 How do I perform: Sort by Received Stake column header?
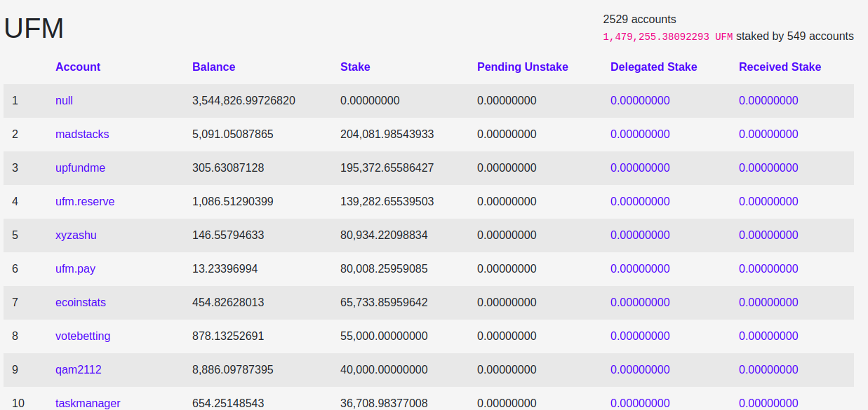(x=780, y=67)
